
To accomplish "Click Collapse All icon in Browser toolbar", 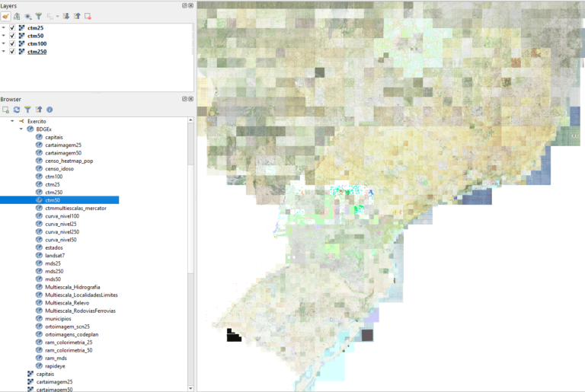I will [x=38, y=110].
